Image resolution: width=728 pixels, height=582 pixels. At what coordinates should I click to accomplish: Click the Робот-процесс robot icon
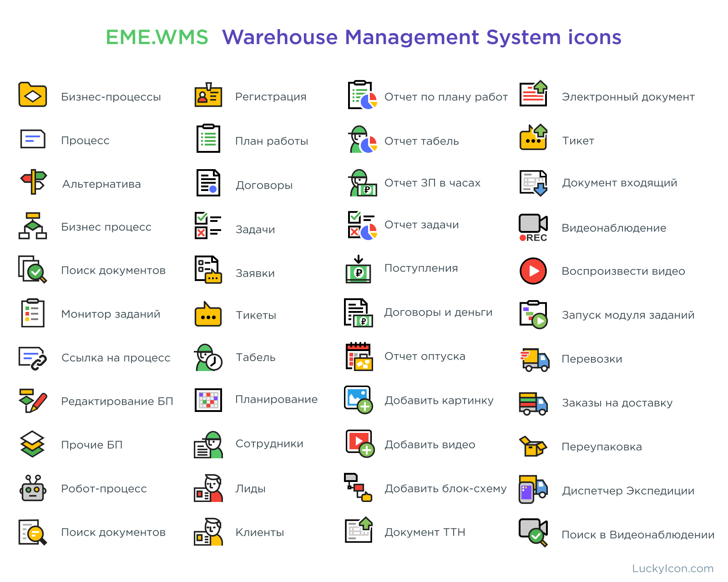33,488
